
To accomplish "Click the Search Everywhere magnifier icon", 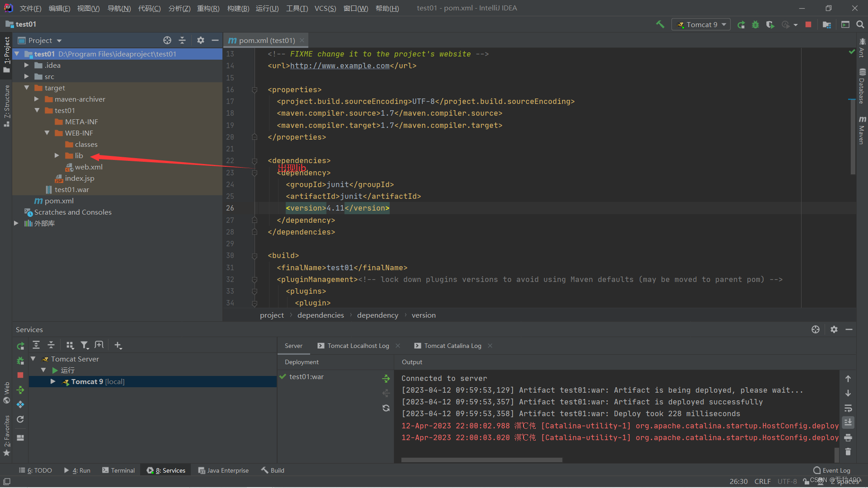I will pos(860,25).
